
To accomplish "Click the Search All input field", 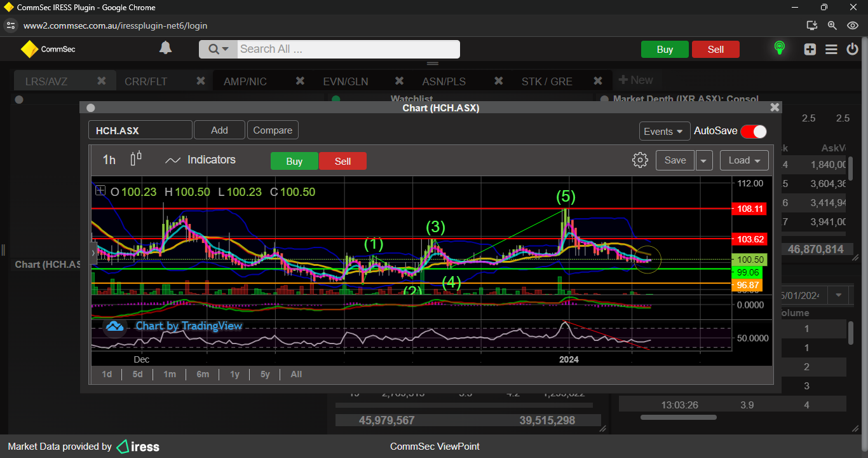I will (348, 49).
